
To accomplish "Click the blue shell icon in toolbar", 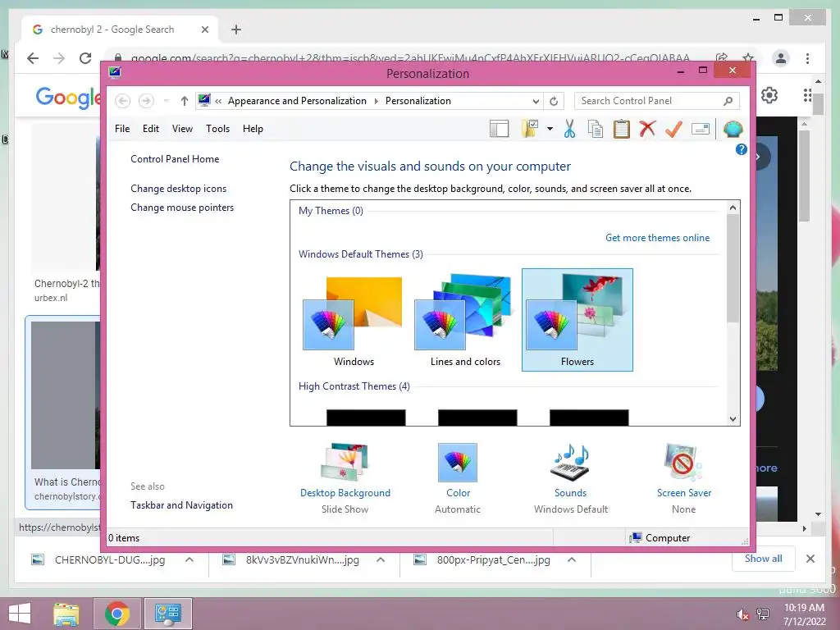I will click(733, 129).
